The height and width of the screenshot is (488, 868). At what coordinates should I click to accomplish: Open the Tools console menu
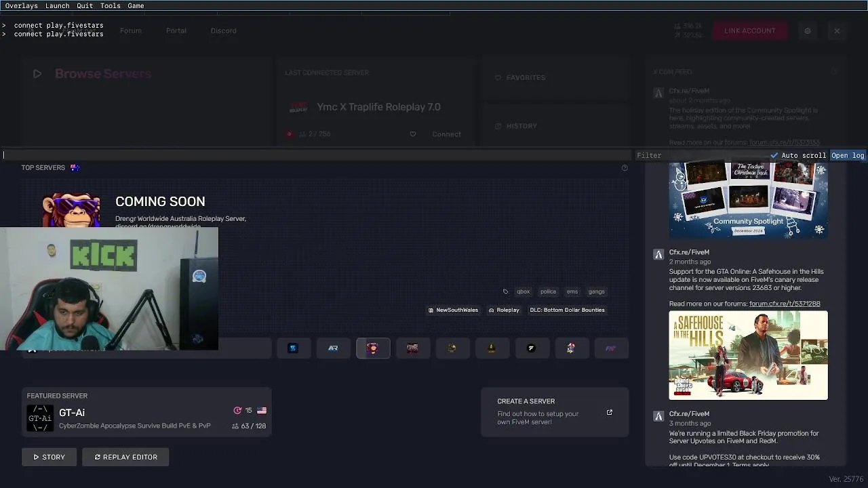[x=110, y=5]
